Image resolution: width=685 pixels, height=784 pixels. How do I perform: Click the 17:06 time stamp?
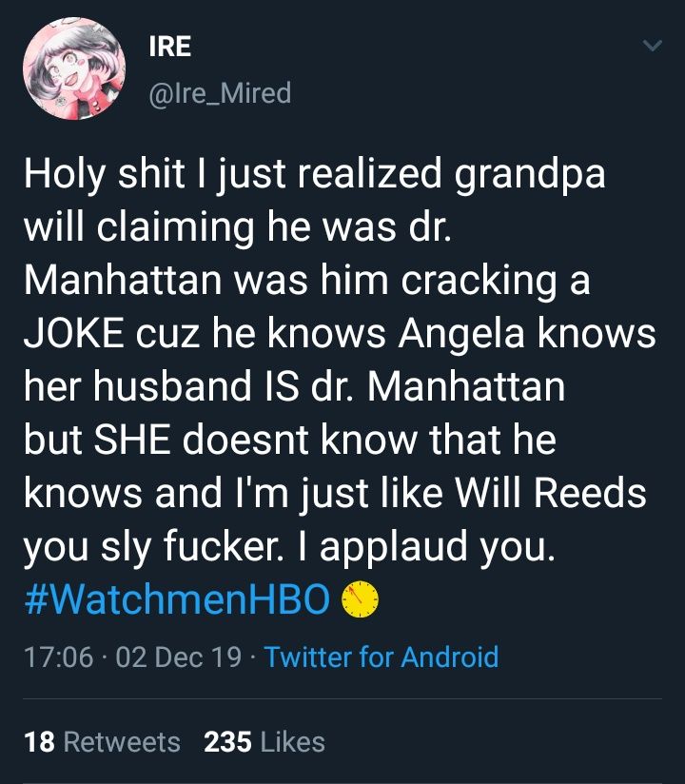(54, 657)
